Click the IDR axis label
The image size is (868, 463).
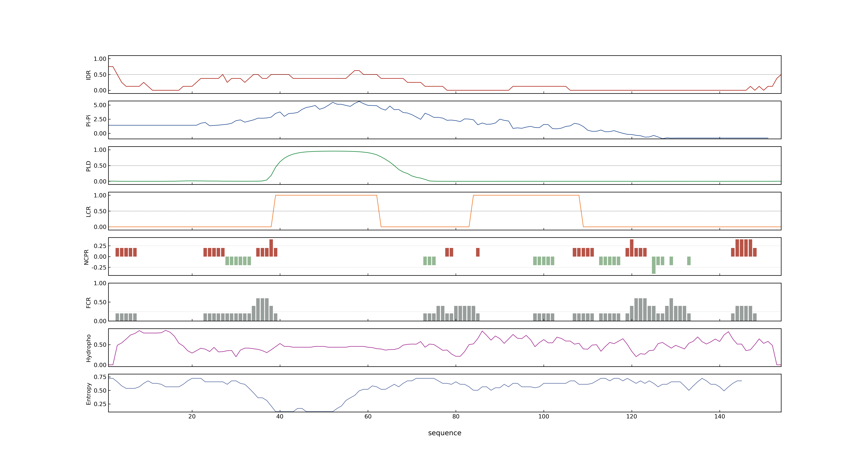click(x=88, y=75)
